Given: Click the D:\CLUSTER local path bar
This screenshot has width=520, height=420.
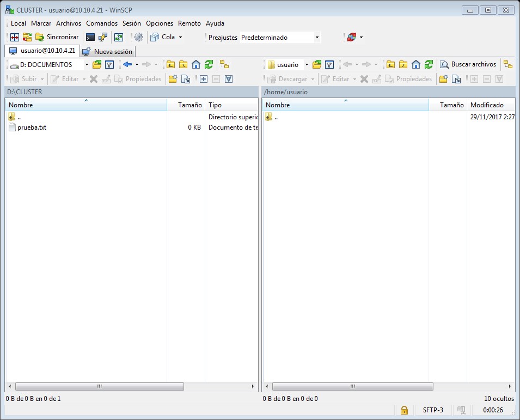Looking at the screenshot, I should pos(131,92).
